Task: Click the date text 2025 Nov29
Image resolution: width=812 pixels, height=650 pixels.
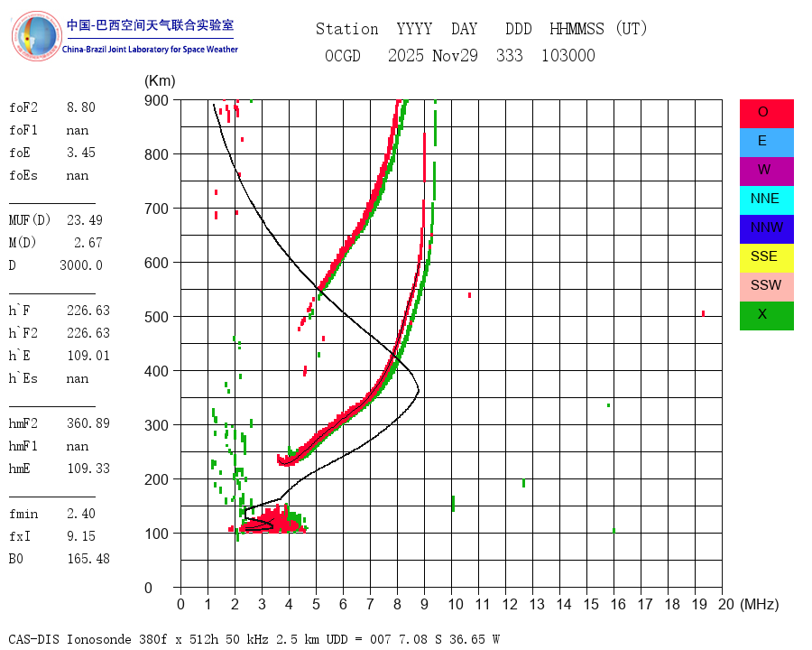Action: (x=432, y=55)
